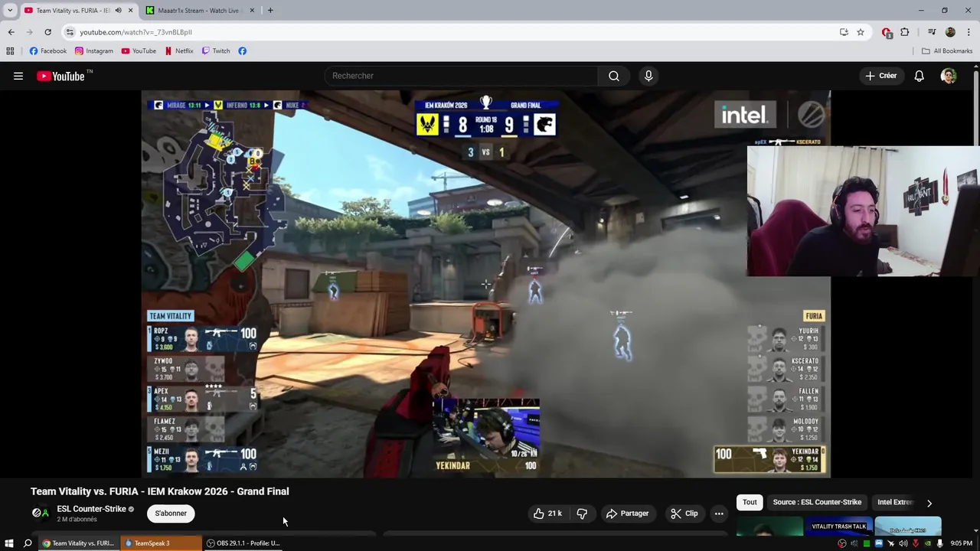Switch to the Maaatr1x Stream tab
The width and height of the screenshot is (980, 551).
(x=199, y=10)
